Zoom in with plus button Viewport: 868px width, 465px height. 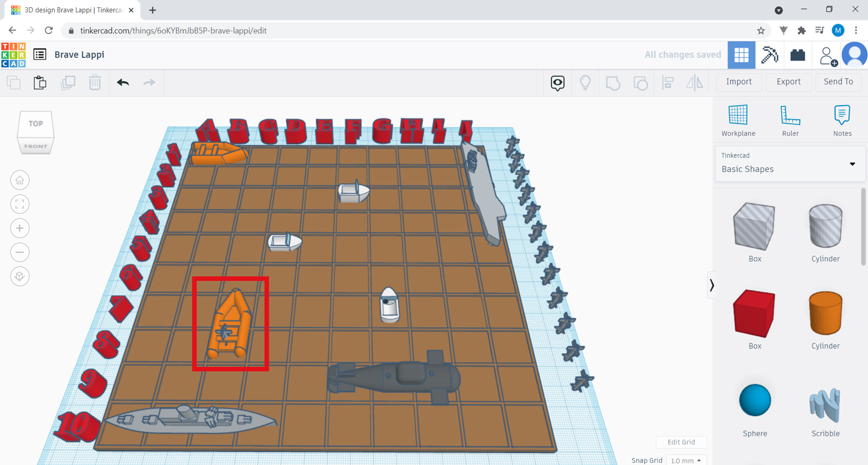tap(20, 228)
